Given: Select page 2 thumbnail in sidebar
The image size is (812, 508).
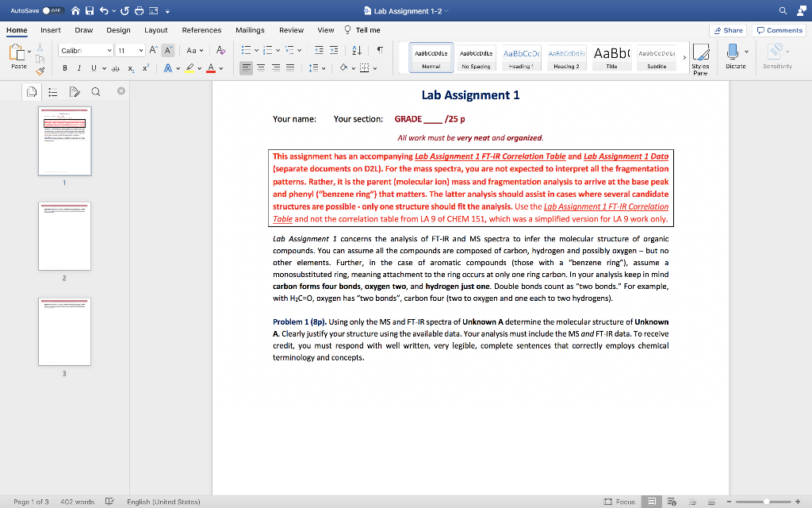Looking at the screenshot, I should click(x=65, y=237).
